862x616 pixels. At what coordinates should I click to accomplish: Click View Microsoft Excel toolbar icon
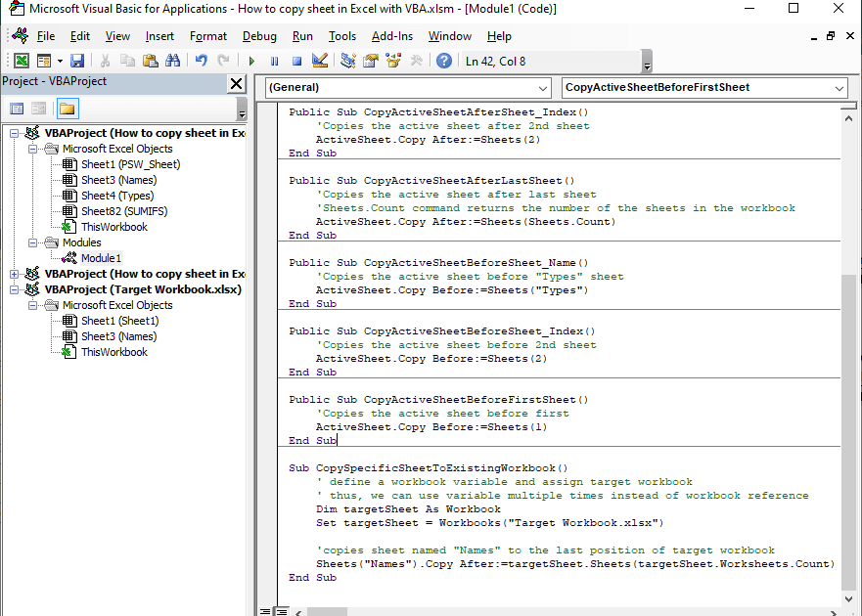coord(21,61)
